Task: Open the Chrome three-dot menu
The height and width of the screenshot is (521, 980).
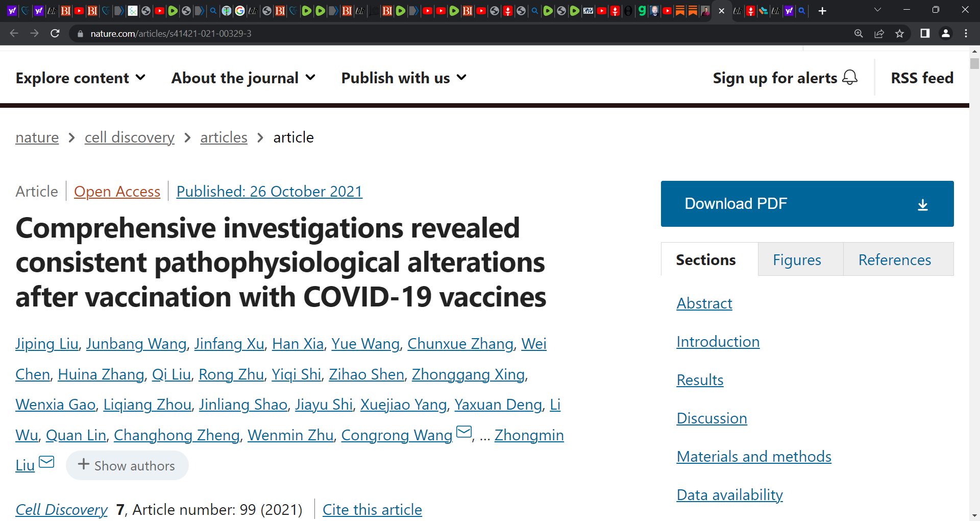Action: [x=966, y=33]
